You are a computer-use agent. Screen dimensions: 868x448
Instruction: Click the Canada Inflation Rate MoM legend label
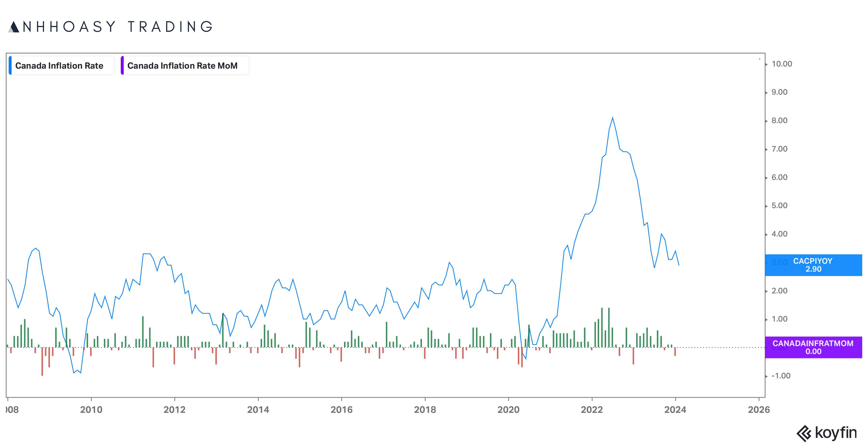coord(182,66)
